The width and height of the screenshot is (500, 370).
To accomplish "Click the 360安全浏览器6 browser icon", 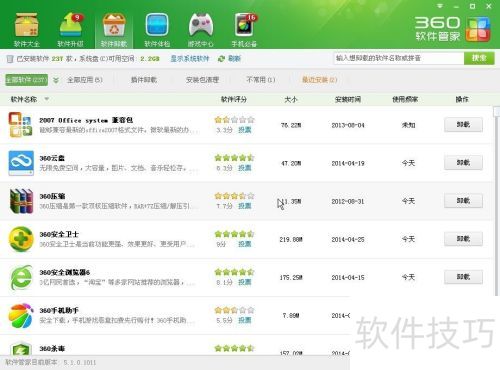I will tap(21, 277).
